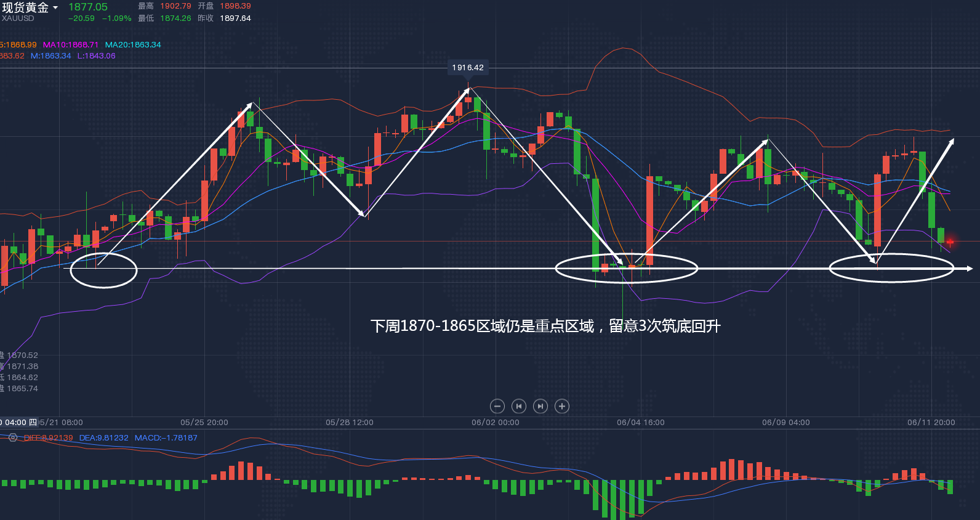Click the skip to previous candles icon
Image resolution: width=980 pixels, height=520 pixels.
[519, 406]
